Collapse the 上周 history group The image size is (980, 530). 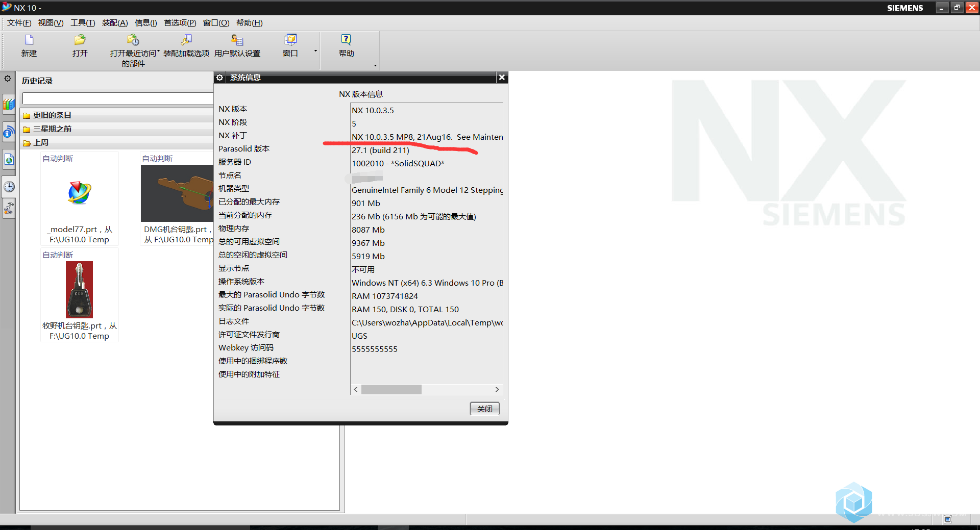point(116,143)
